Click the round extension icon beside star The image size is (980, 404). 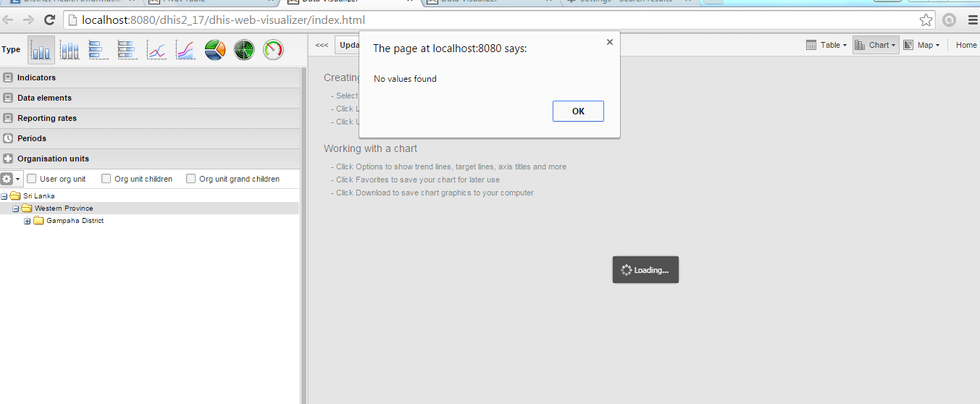pos(949,20)
